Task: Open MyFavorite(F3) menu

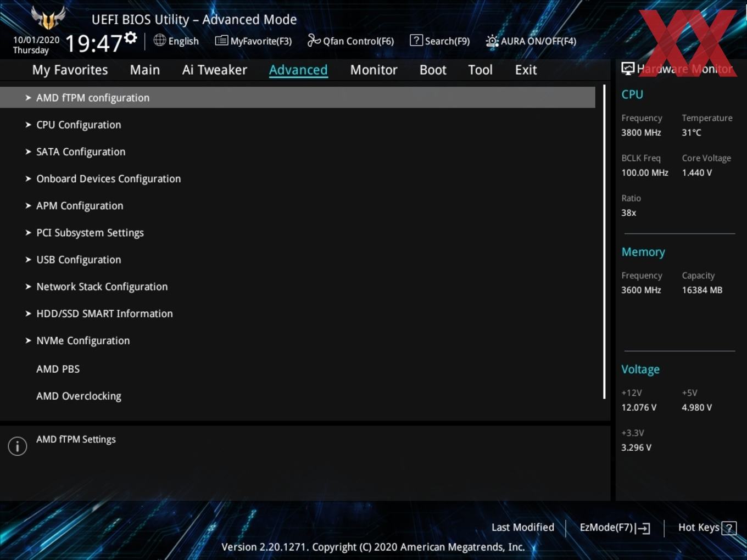Action: (253, 41)
